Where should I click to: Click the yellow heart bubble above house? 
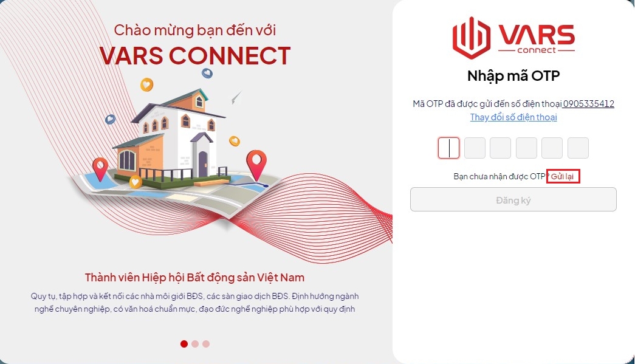[x=146, y=84]
